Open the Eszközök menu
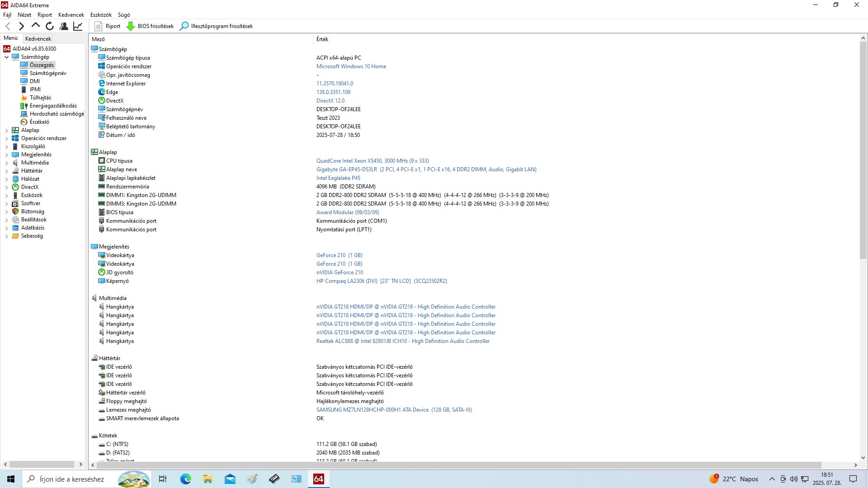 click(101, 15)
